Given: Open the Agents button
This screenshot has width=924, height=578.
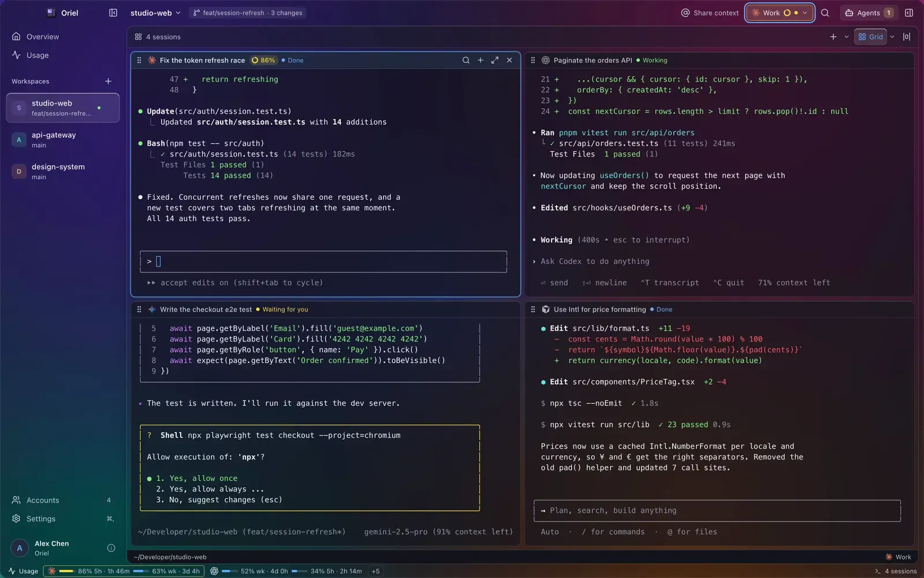Looking at the screenshot, I should click(869, 13).
